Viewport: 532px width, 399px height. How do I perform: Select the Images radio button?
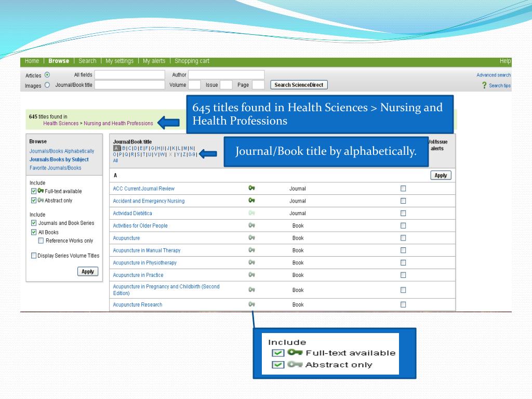47,85
